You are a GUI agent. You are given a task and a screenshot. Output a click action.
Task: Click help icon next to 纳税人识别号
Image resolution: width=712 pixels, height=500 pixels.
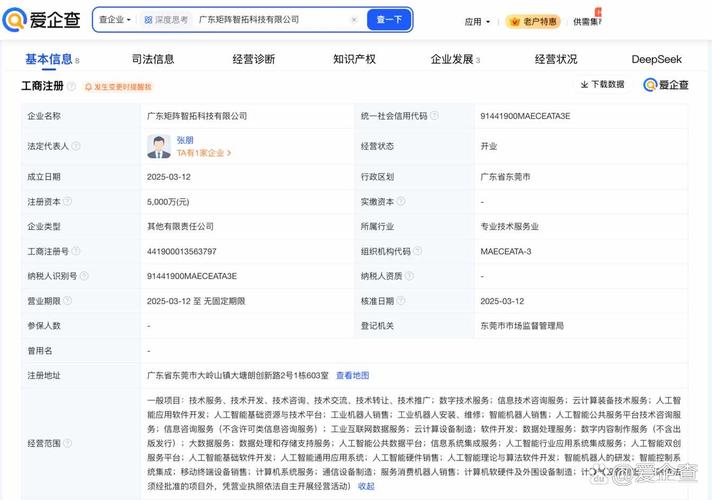(x=84, y=276)
